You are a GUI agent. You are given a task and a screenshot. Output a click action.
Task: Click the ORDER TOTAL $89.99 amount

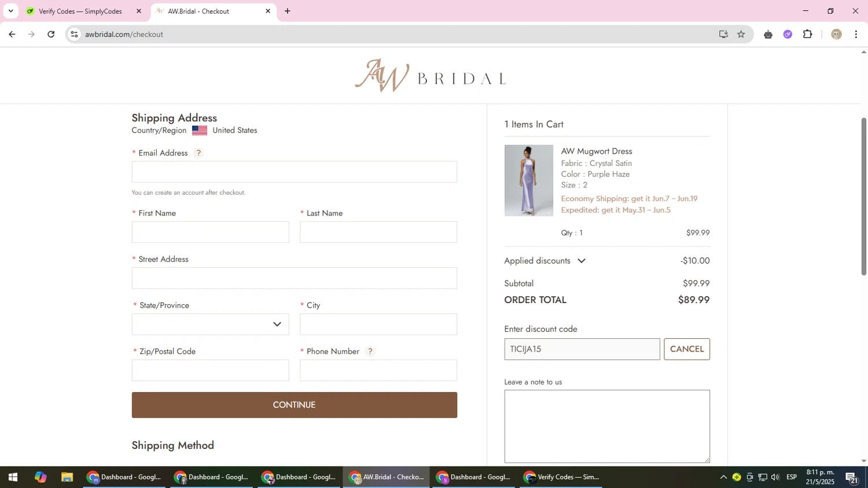(x=694, y=300)
